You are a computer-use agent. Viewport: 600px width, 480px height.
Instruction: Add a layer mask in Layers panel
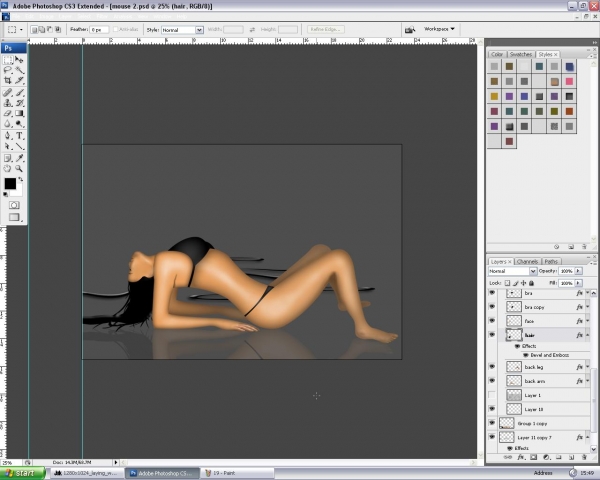click(x=533, y=457)
